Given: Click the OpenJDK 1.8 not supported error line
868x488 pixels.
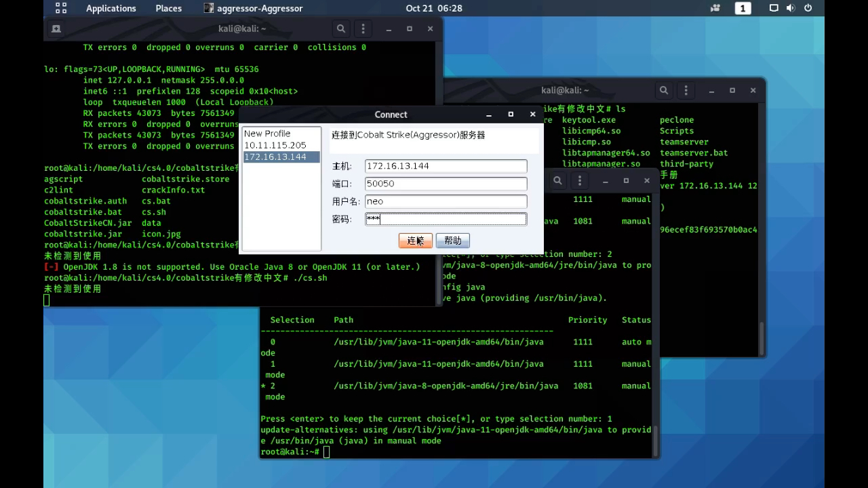Looking at the screenshot, I should (232, 267).
